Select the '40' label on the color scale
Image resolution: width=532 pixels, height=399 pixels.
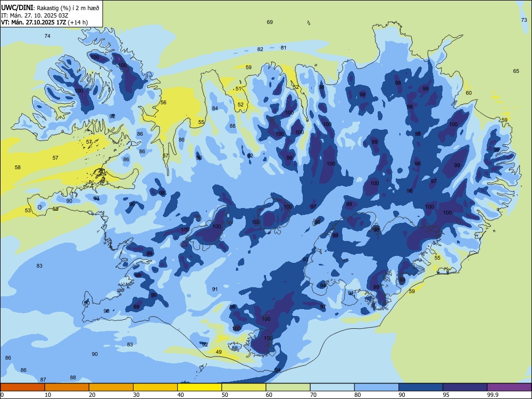click(x=180, y=395)
